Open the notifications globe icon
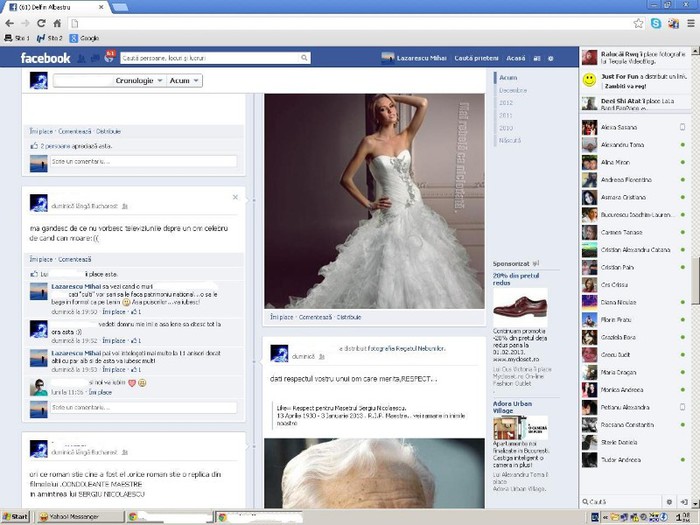 [109, 58]
